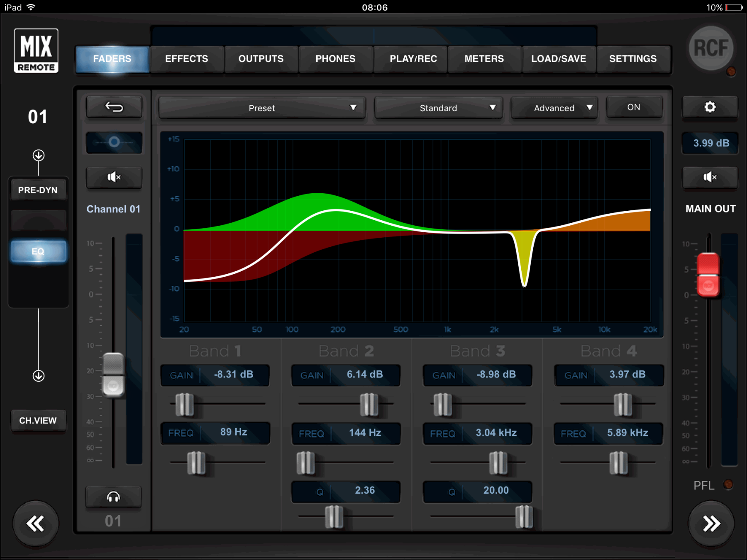Open the gear settings for Main Out

(x=710, y=107)
